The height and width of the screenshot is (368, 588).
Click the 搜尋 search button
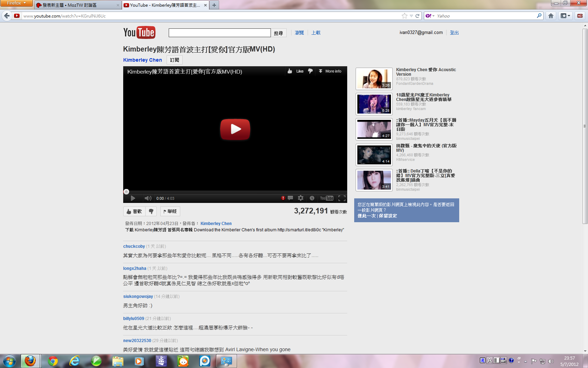tap(279, 33)
